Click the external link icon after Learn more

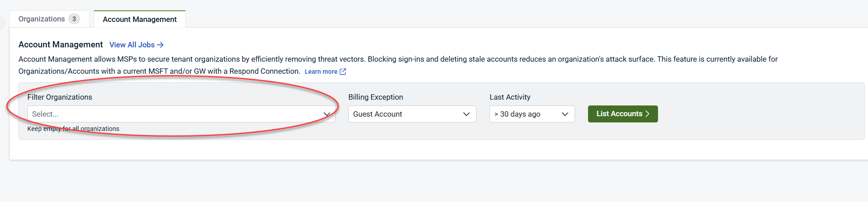point(343,72)
